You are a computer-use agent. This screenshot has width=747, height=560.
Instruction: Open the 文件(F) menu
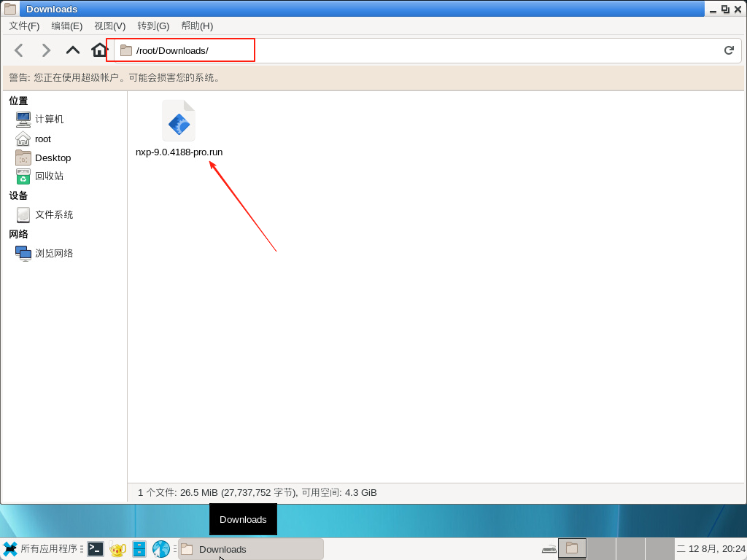click(24, 26)
